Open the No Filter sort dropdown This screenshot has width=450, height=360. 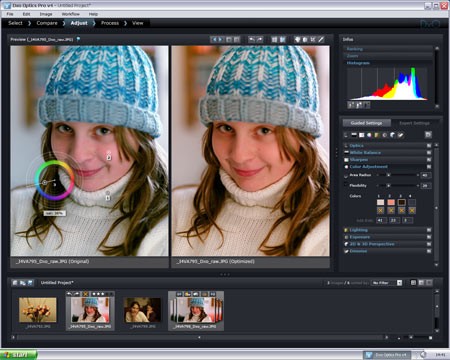click(x=387, y=283)
